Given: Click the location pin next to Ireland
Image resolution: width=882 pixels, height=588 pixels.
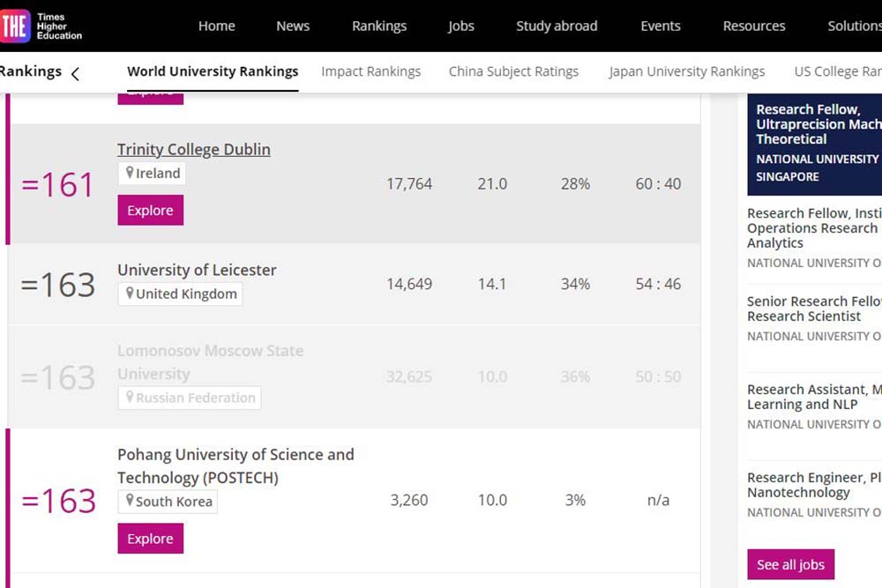Looking at the screenshot, I should tap(130, 173).
